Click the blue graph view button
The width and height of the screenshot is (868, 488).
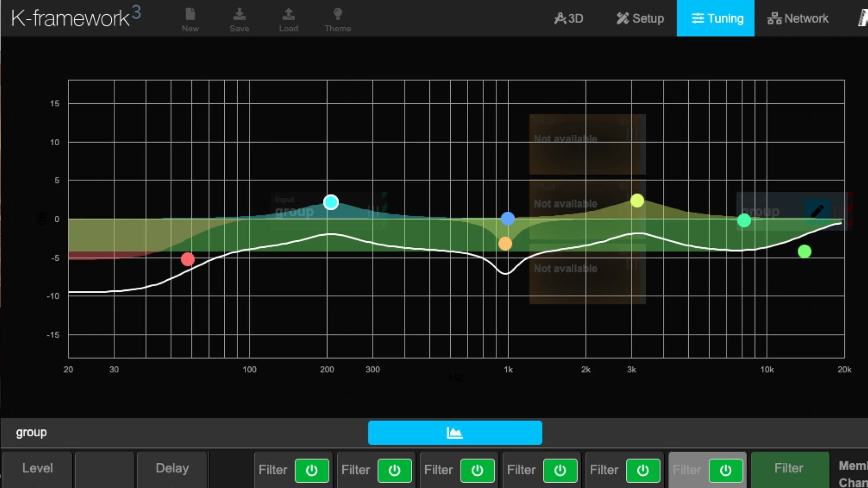point(455,432)
